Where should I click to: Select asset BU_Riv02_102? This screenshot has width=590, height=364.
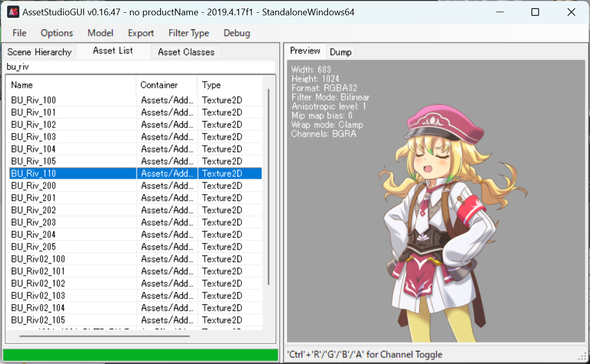coord(38,284)
